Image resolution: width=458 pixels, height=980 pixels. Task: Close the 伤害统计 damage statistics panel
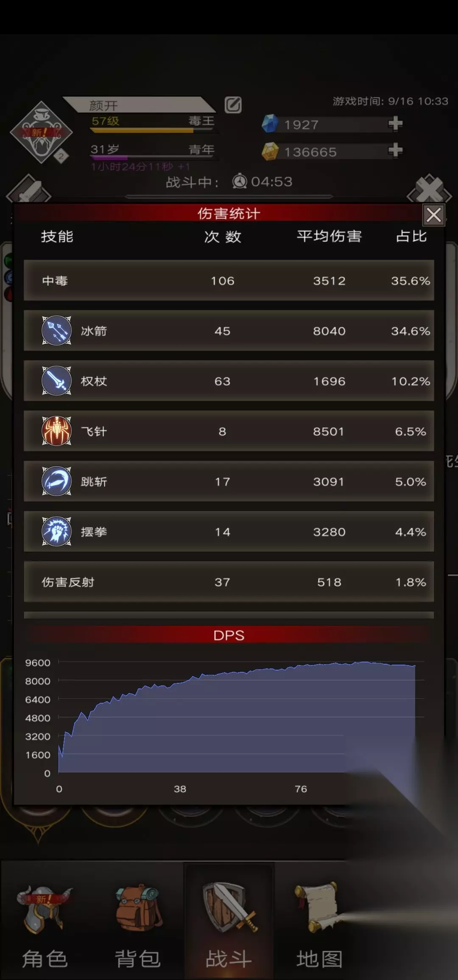[x=434, y=215]
